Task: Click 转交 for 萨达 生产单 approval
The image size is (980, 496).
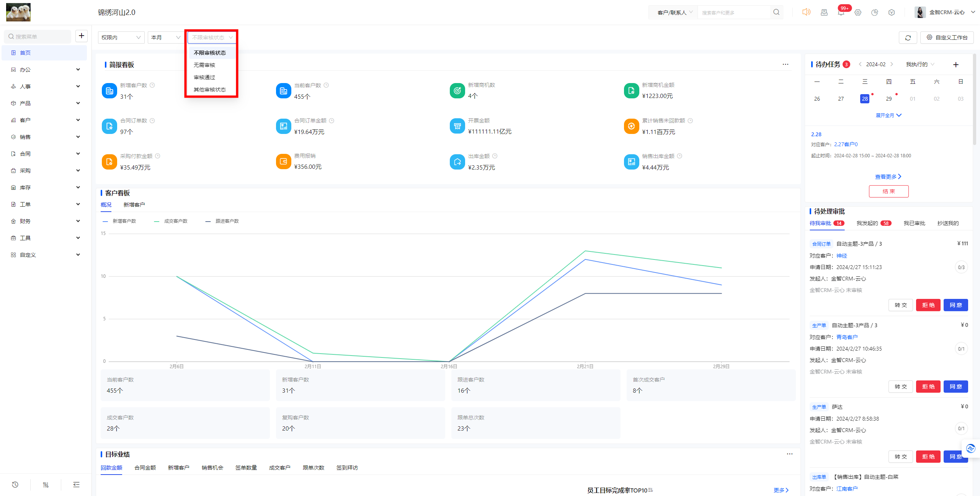Action: (x=900, y=457)
